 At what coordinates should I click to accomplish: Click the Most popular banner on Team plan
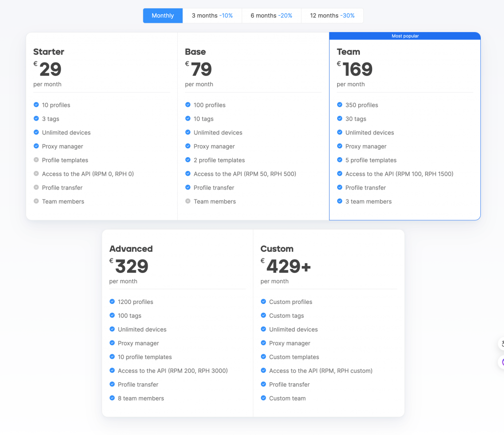405,36
